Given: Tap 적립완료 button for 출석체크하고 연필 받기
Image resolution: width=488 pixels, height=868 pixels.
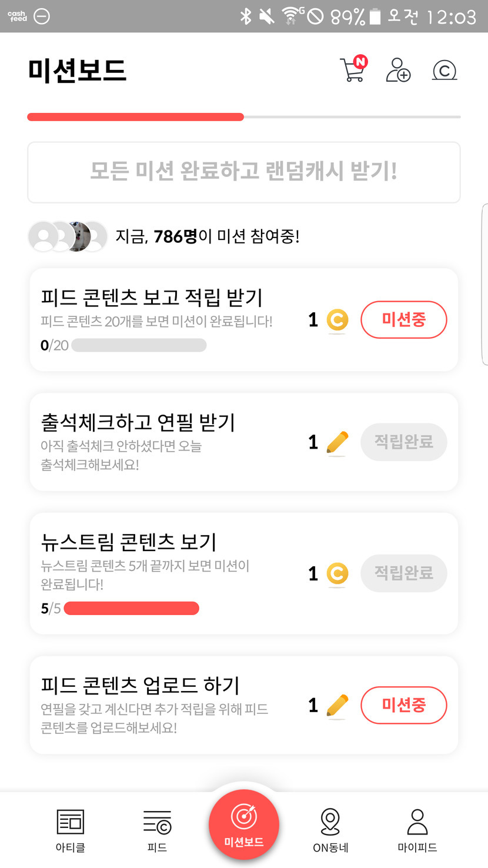Looking at the screenshot, I should click(x=403, y=442).
